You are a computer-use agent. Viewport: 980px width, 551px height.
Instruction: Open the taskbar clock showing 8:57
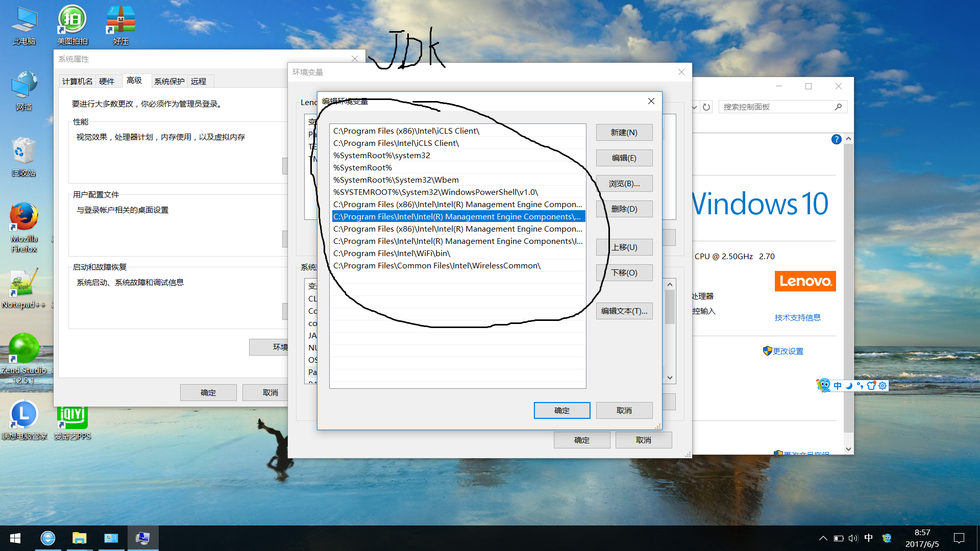tap(922, 538)
